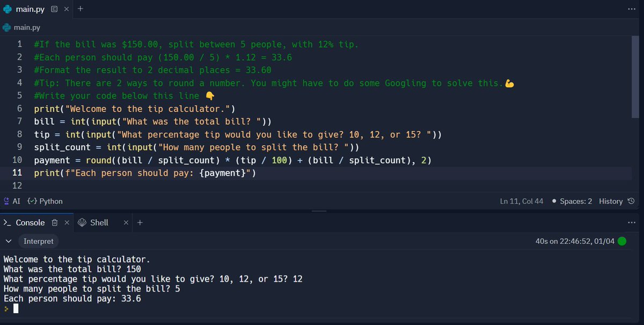The width and height of the screenshot is (644, 325).
Task: Clear console with trash icon
Action: 54,222
